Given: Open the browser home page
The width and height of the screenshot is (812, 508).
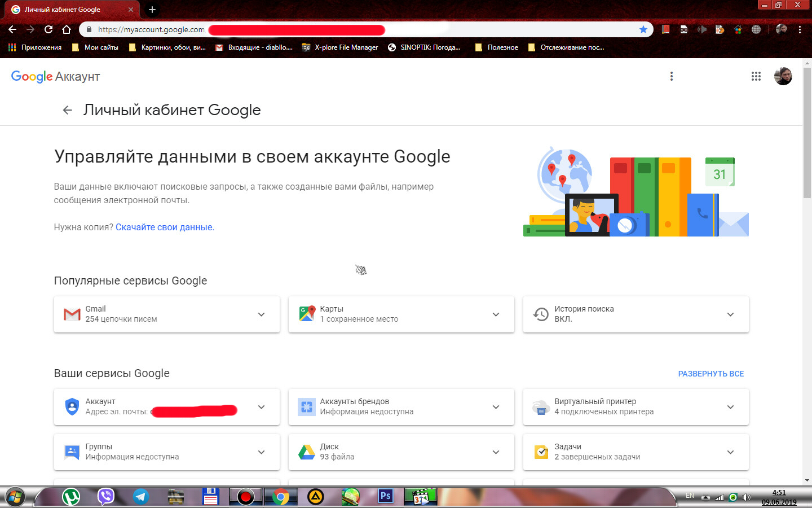Looking at the screenshot, I should [x=67, y=29].
